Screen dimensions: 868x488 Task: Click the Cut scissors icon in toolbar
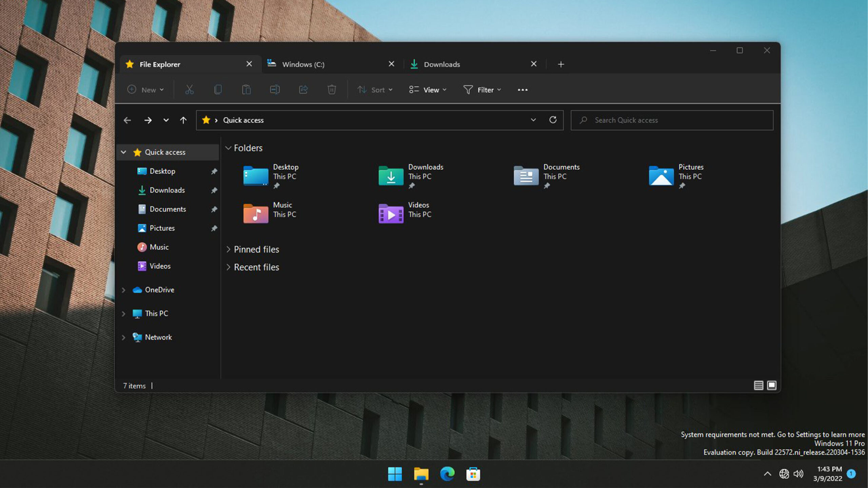[189, 90]
